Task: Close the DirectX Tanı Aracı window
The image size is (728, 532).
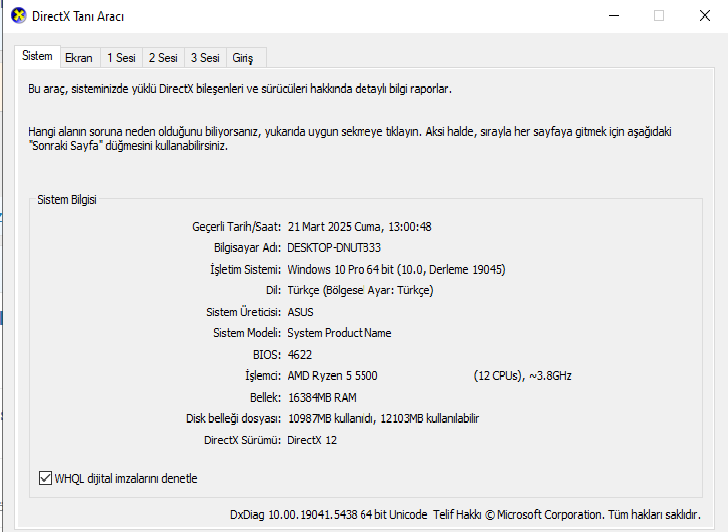Action: (705, 16)
